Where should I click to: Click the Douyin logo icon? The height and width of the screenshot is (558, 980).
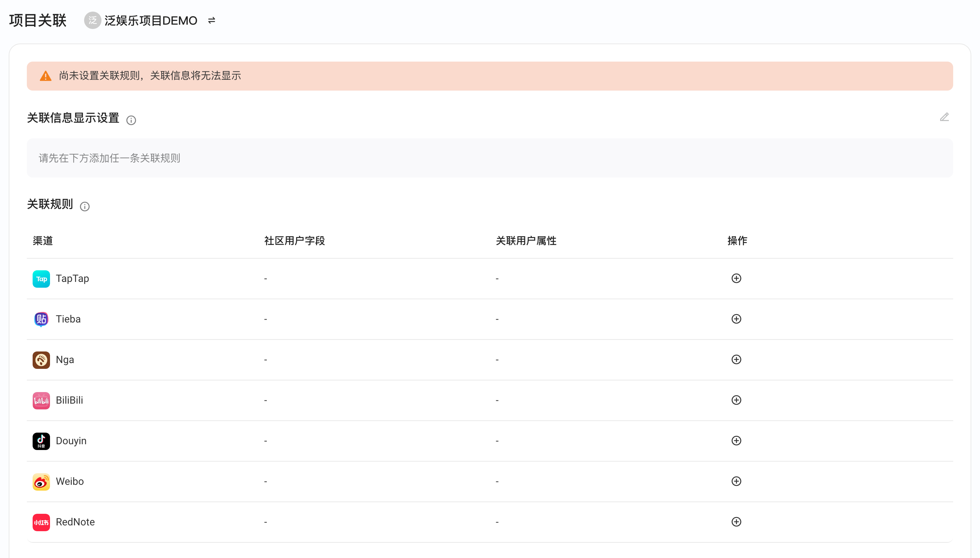(41, 441)
